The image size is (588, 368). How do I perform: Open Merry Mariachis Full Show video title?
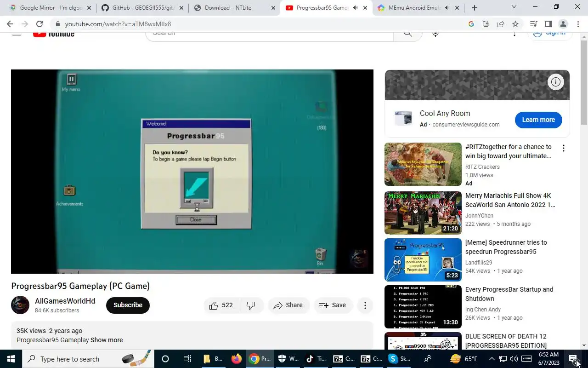click(510, 200)
